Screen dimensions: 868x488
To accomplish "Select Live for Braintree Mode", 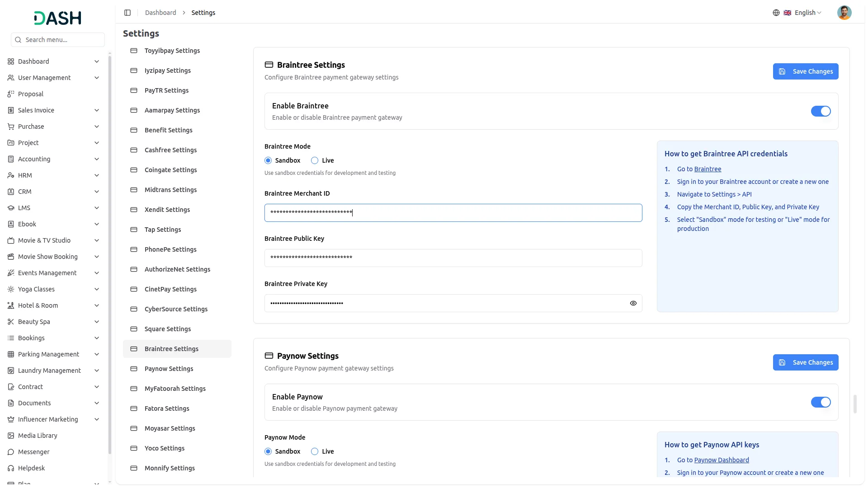I will (315, 160).
